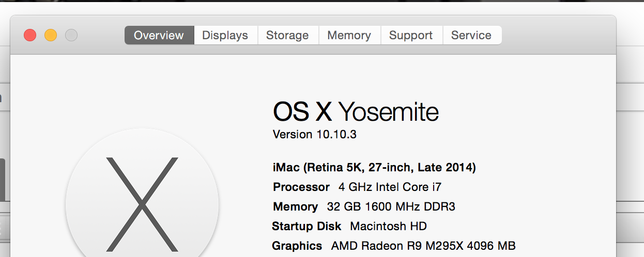This screenshot has width=644, height=257.
Task: Go to the Memory tab
Action: (x=349, y=36)
